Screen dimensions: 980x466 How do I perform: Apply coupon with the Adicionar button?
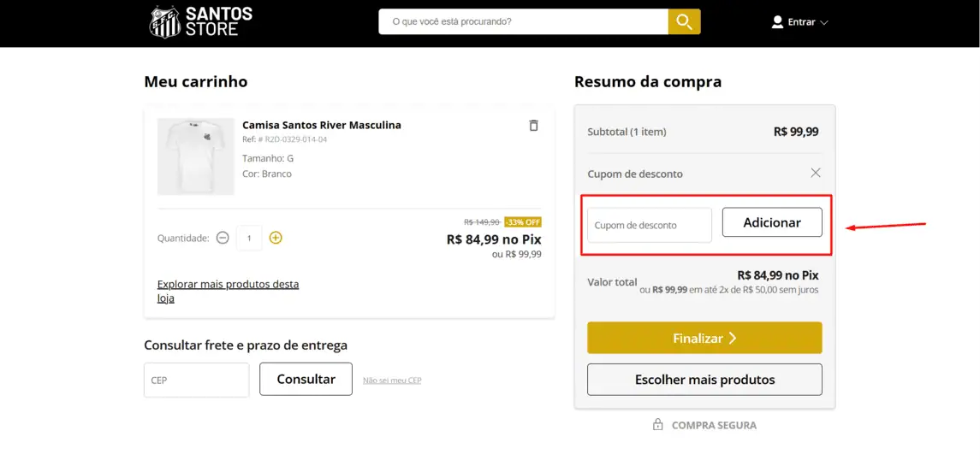[x=772, y=222]
